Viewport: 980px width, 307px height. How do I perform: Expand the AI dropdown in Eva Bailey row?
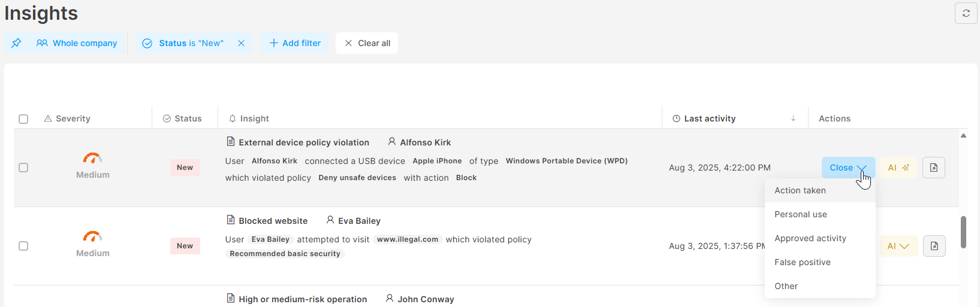click(x=898, y=246)
